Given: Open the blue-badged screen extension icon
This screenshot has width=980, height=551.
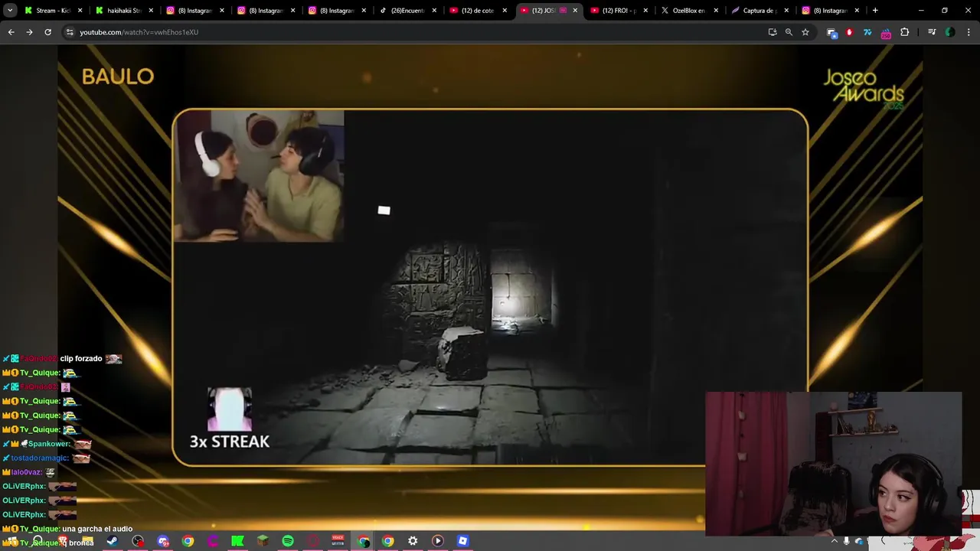Looking at the screenshot, I should pos(832,32).
